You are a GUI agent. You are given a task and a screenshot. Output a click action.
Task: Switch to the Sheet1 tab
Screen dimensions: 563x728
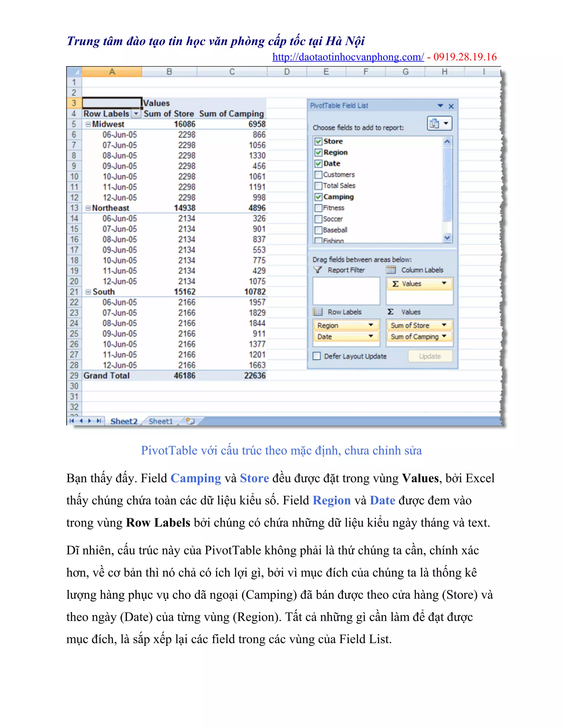pyautogui.click(x=161, y=421)
